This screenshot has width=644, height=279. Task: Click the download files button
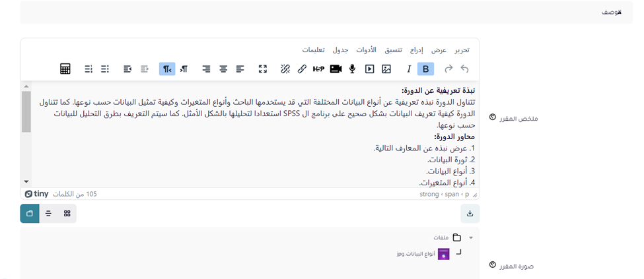[x=470, y=214]
